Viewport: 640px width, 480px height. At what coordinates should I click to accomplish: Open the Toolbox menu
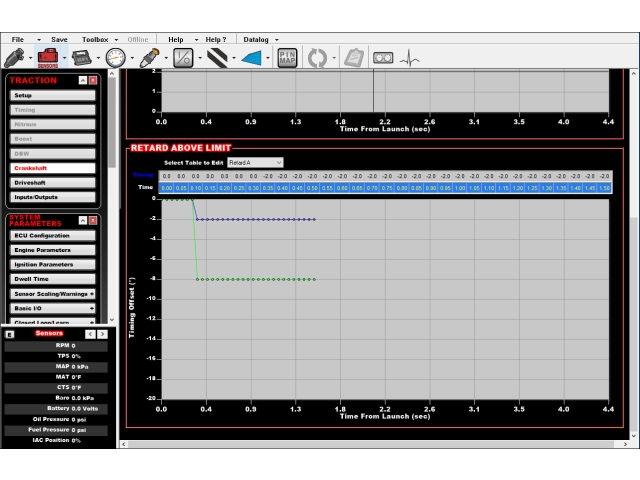tap(95, 40)
